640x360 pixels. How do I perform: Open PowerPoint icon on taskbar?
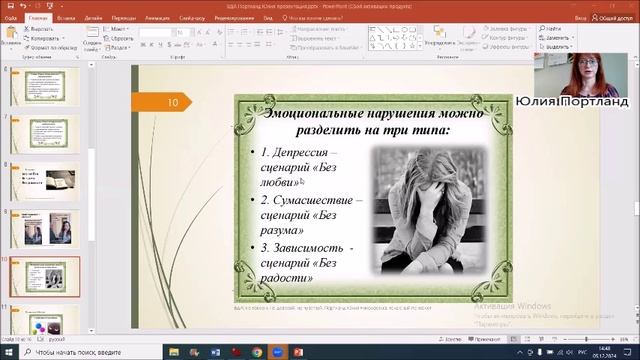point(298,352)
